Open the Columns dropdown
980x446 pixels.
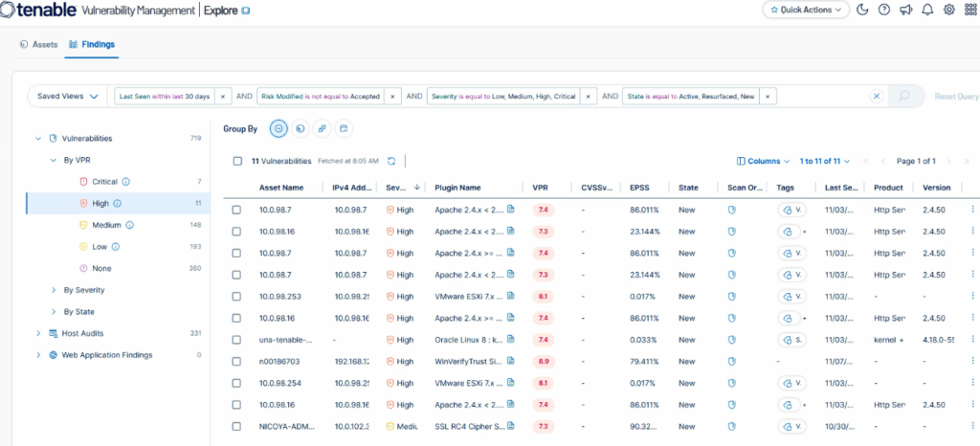point(763,161)
